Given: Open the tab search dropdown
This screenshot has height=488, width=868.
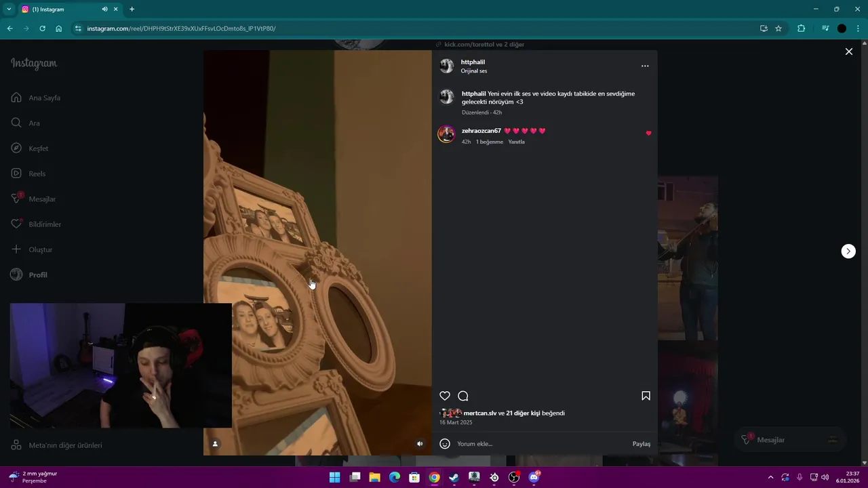Looking at the screenshot, I should [9, 9].
